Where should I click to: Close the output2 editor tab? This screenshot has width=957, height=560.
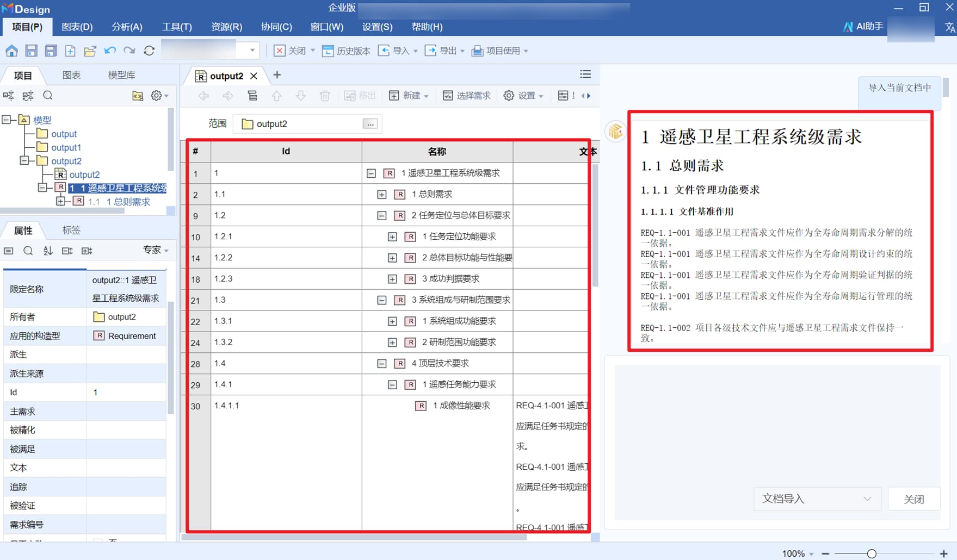[x=254, y=76]
